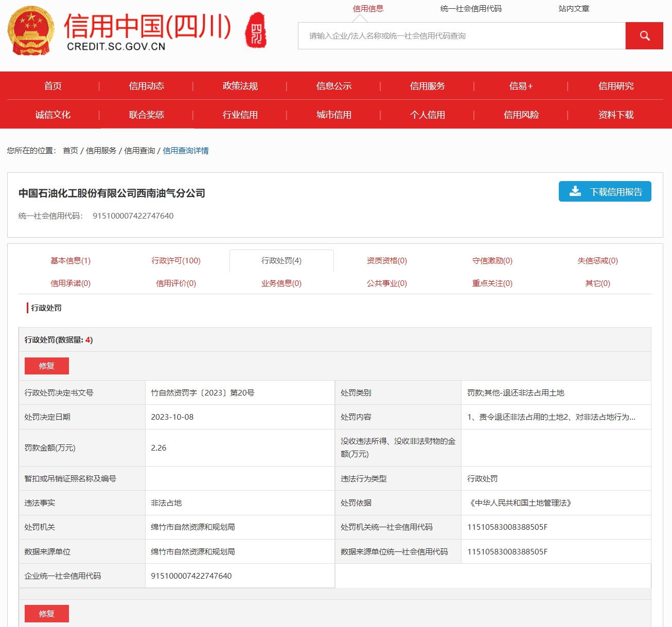Image resolution: width=672 pixels, height=627 pixels.
Task: Click the download report button
Action: click(605, 192)
